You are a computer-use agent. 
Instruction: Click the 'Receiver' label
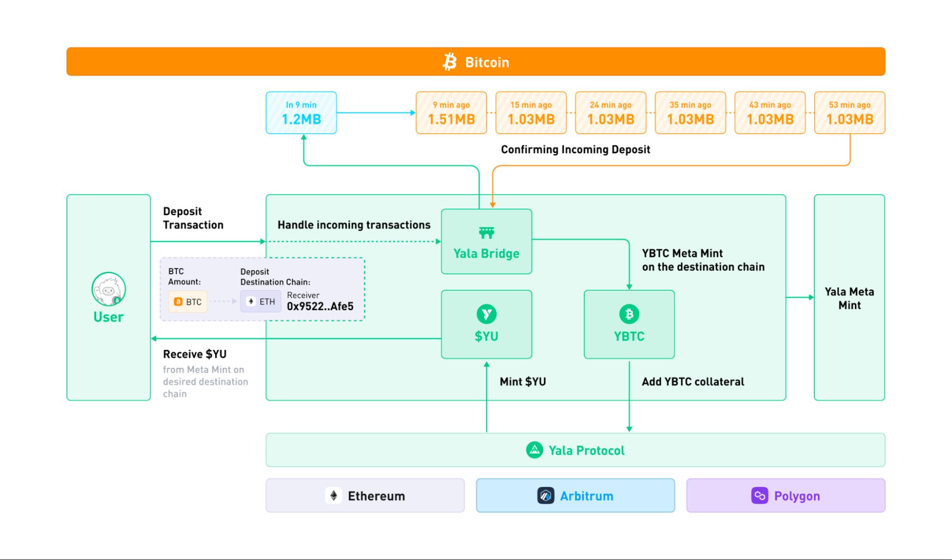[x=303, y=295]
